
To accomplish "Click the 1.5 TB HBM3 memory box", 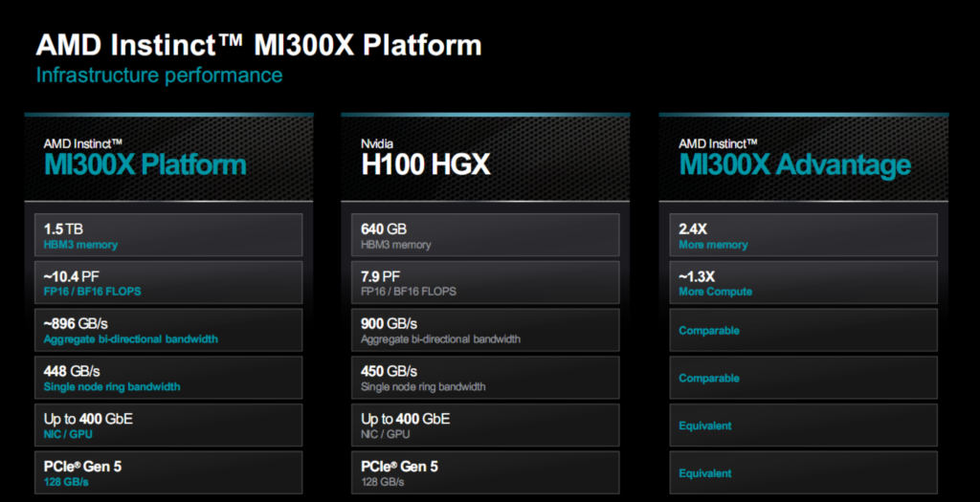I will coord(168,234).
